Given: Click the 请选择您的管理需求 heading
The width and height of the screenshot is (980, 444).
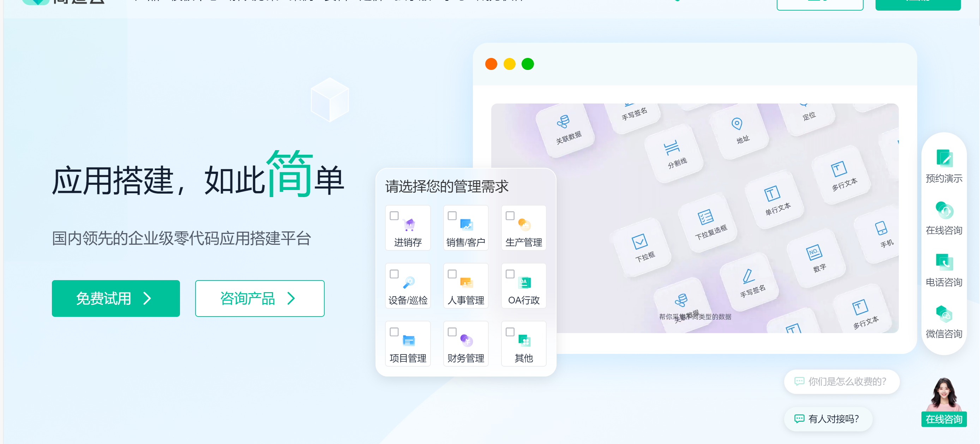Looking at the screenshot, I should [447, 187].
